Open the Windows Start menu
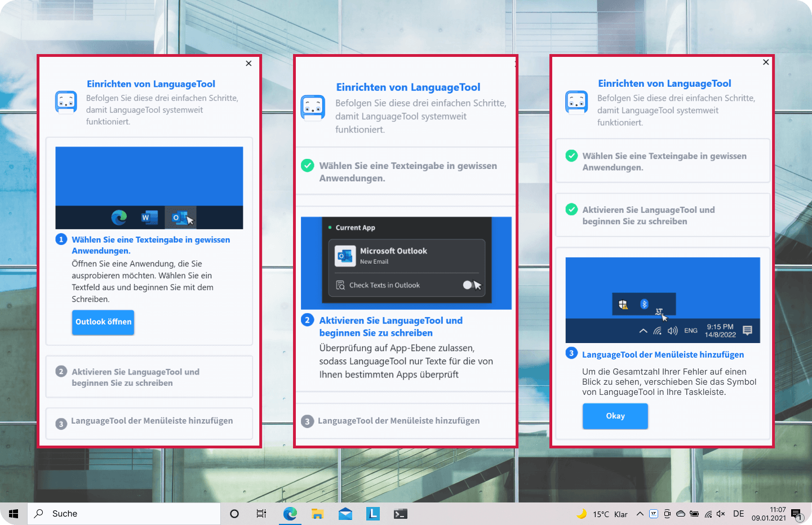812x525 pixels. [x=14, y=514]
